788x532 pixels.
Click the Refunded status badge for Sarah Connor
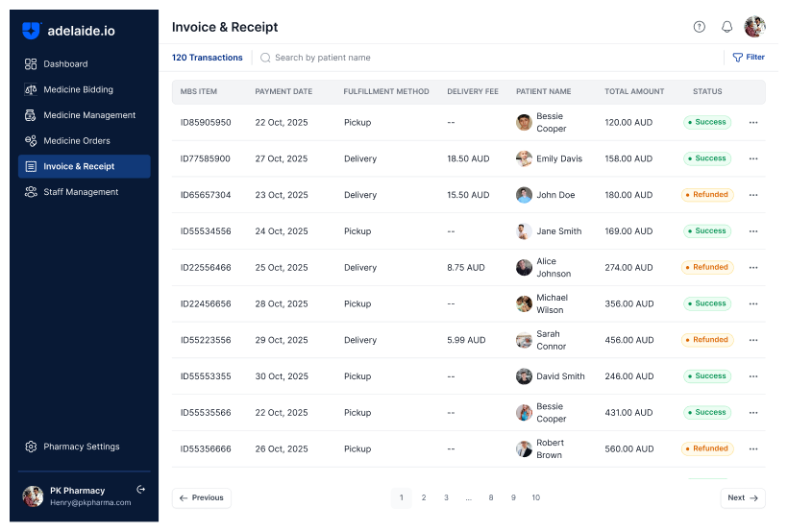(707, 340)
